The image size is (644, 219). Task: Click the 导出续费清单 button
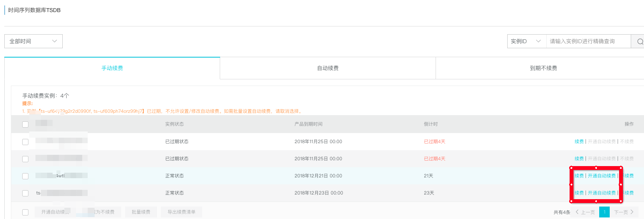pos(181,212)
